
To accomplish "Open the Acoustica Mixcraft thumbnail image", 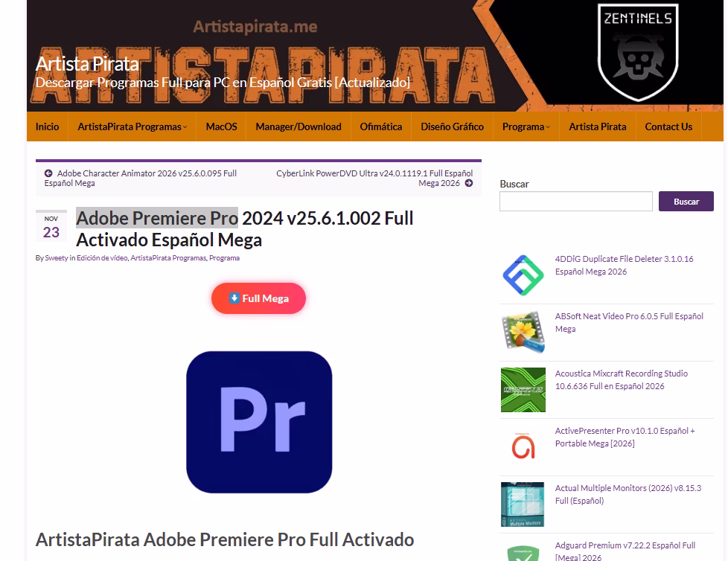I will click(523, 390).
